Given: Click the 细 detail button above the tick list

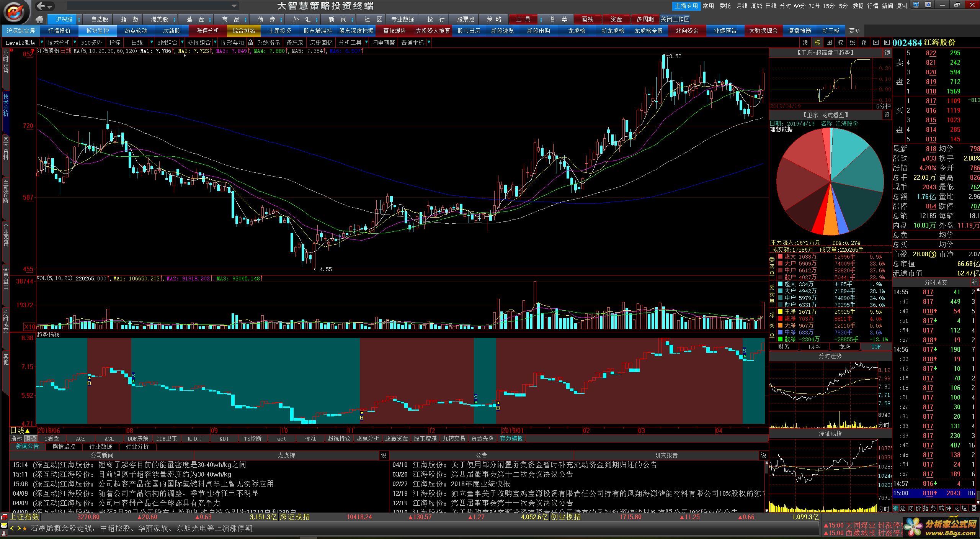Looking at the screenshot, I should pos(974,283).
